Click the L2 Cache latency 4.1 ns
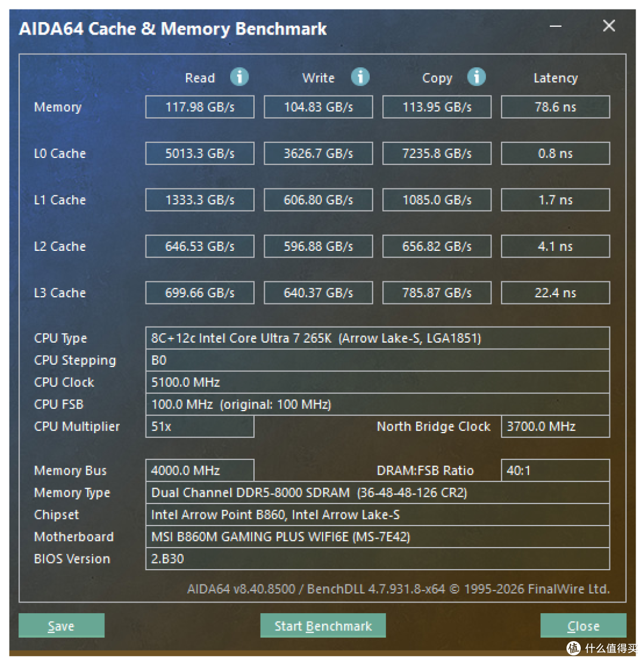This screenshot has width=644, height=662. 555,246
